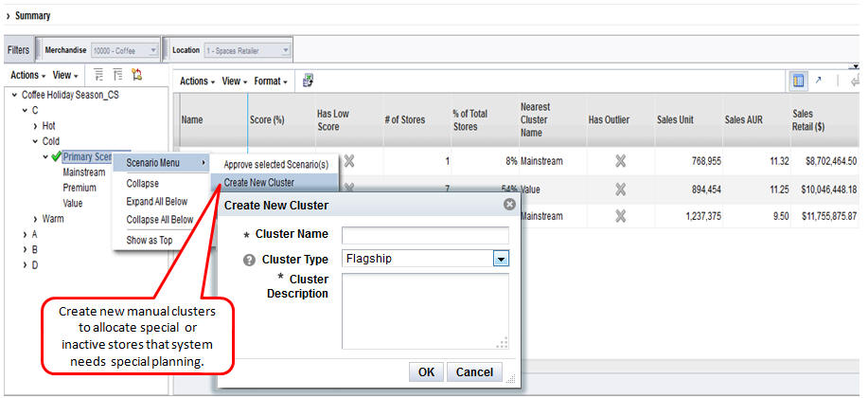Expand the Hot tree node
The image size is (868, 398).
pos(35,126)
